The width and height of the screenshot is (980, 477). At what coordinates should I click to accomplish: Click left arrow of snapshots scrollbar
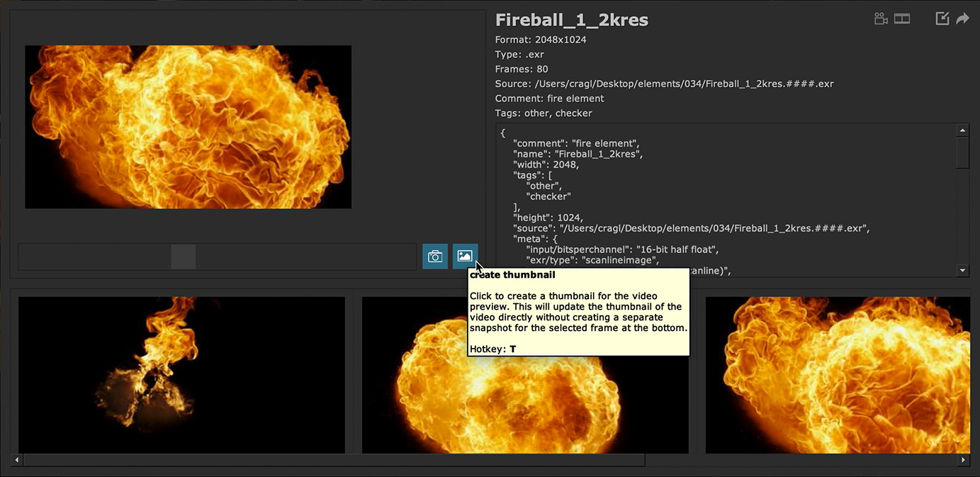click(17, 460)
